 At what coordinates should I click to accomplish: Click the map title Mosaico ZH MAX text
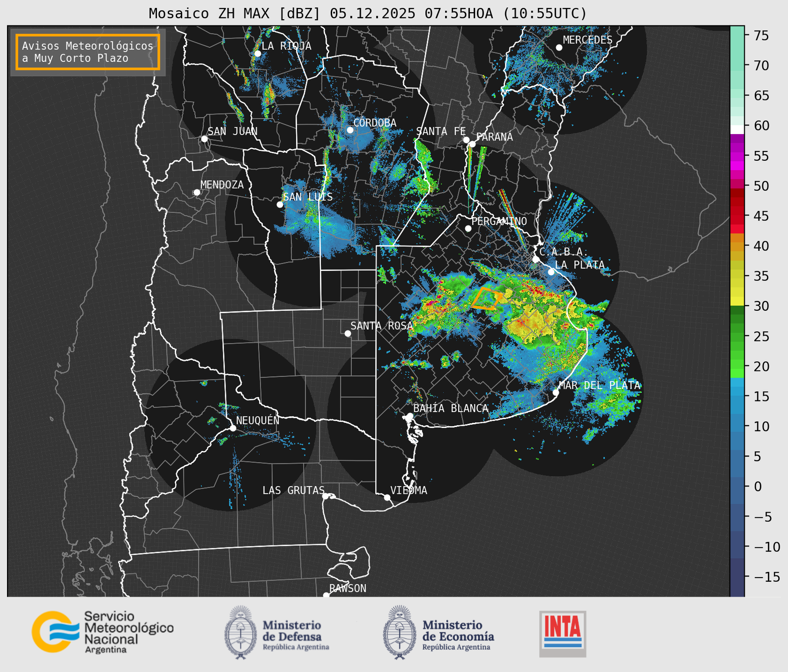(368, 14)
